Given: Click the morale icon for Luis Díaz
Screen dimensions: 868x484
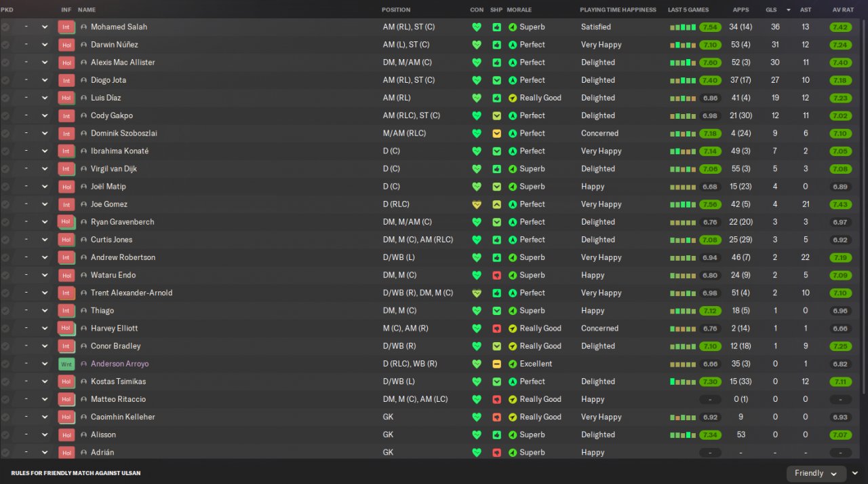Looking at the screenshot, I should (x=513, y=98).
